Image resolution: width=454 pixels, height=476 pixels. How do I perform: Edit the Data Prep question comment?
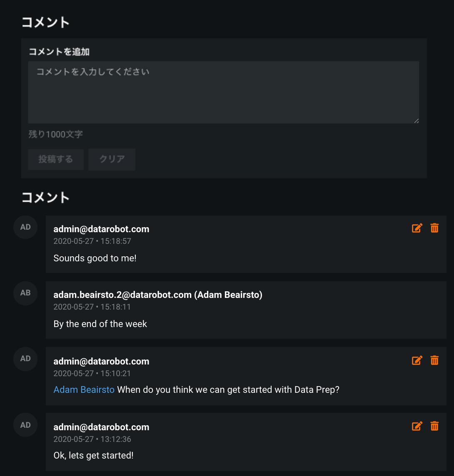coord(417,360)
